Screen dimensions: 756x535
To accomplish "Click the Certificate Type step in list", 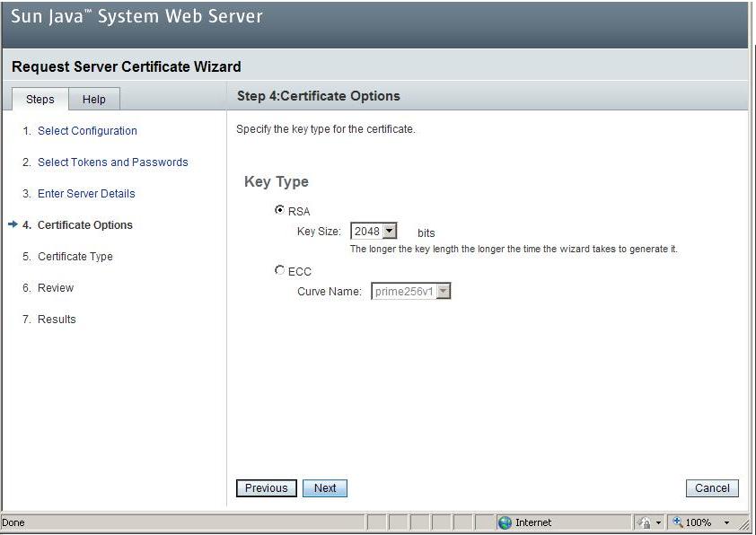I will click(x=75, y=257).
